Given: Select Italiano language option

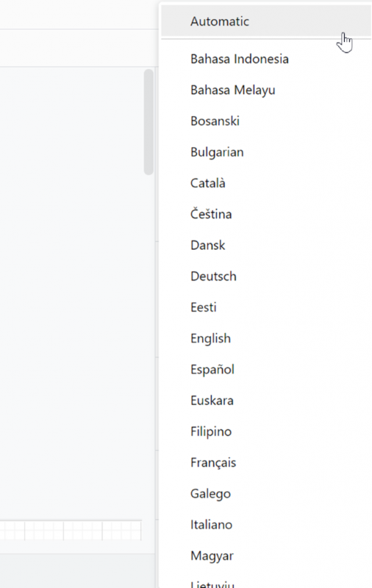Looking at the screenshot, I should coord(266,525).
